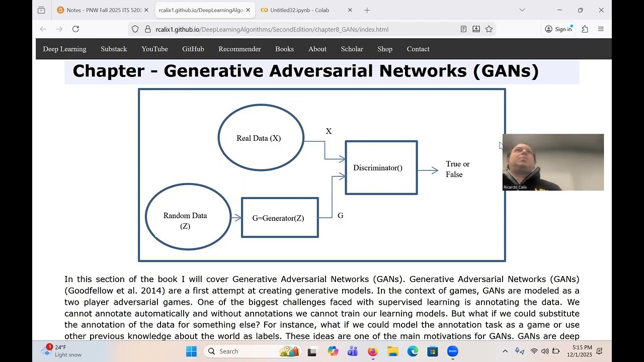Image resolution: width=644 pixels, height=362 pixels.
Task: Click the install/save page icon in address bar
Action: coord(476,29)
